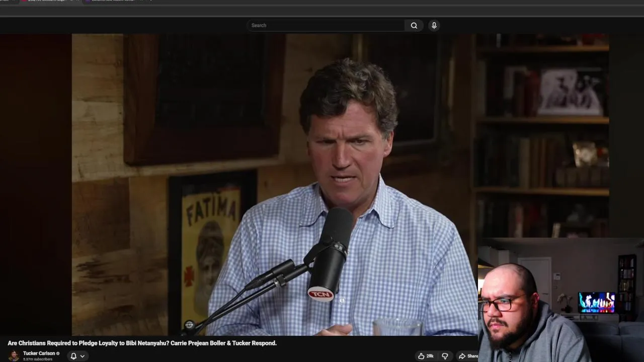
Task: Activate voice search microphone
Action: pyautogui.click(x=434, y=25)
